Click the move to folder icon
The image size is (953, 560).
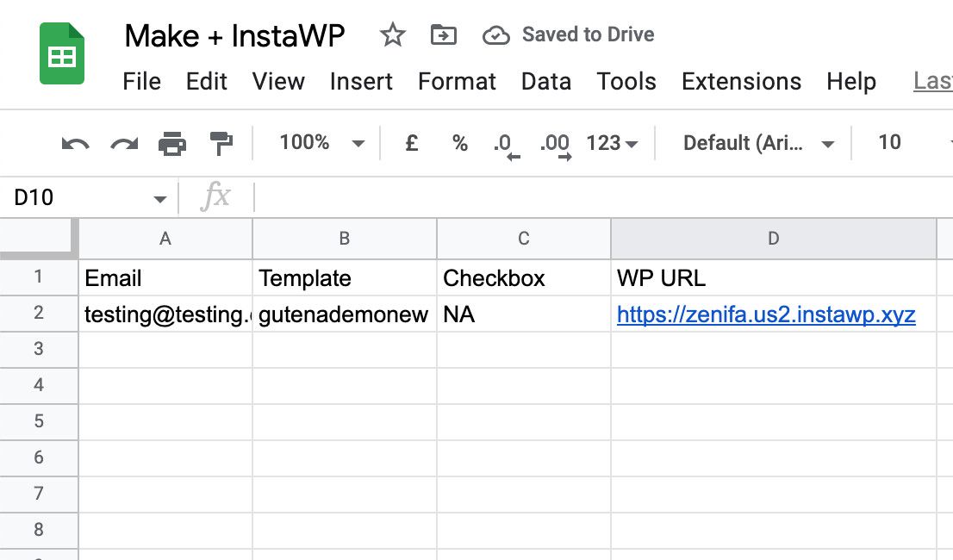pos(443,35)
